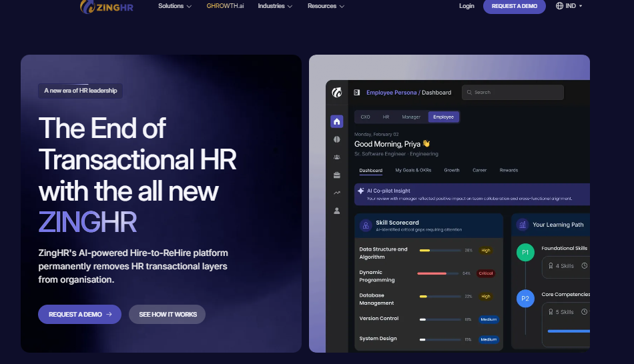The height and width of the screenshot is (364, 634).
Task: Click the Medium badge for System Design
Action: coord(489,340)
